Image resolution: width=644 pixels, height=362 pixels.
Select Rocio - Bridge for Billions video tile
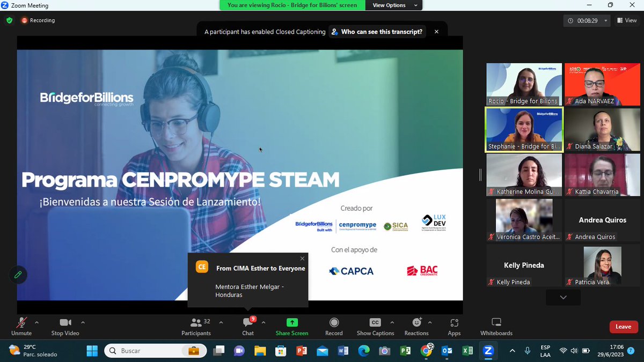[523, 84]
